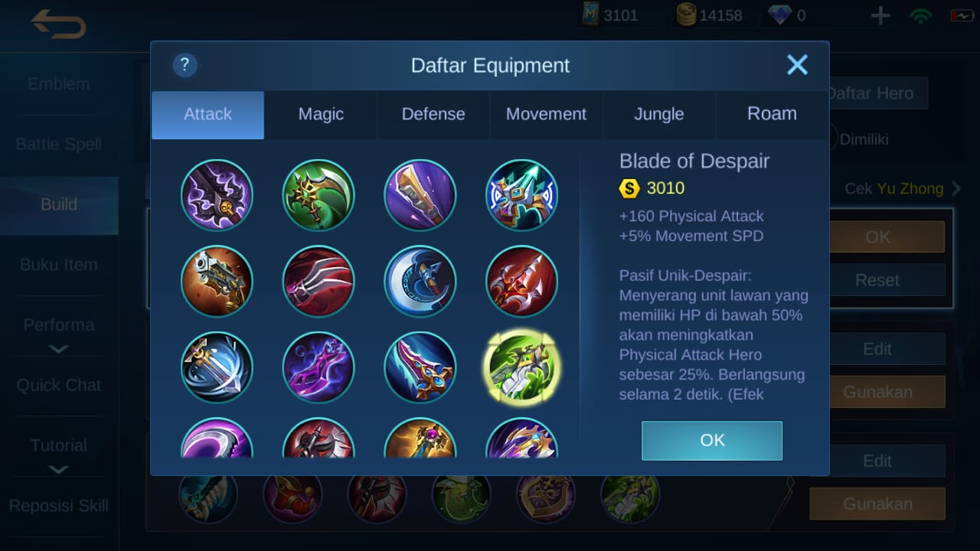Image resolution: width=980 pixels, height=551 pixels.
Task: Switch to the Roam tab
Action: pyautogui.click(x=772, y=114)
